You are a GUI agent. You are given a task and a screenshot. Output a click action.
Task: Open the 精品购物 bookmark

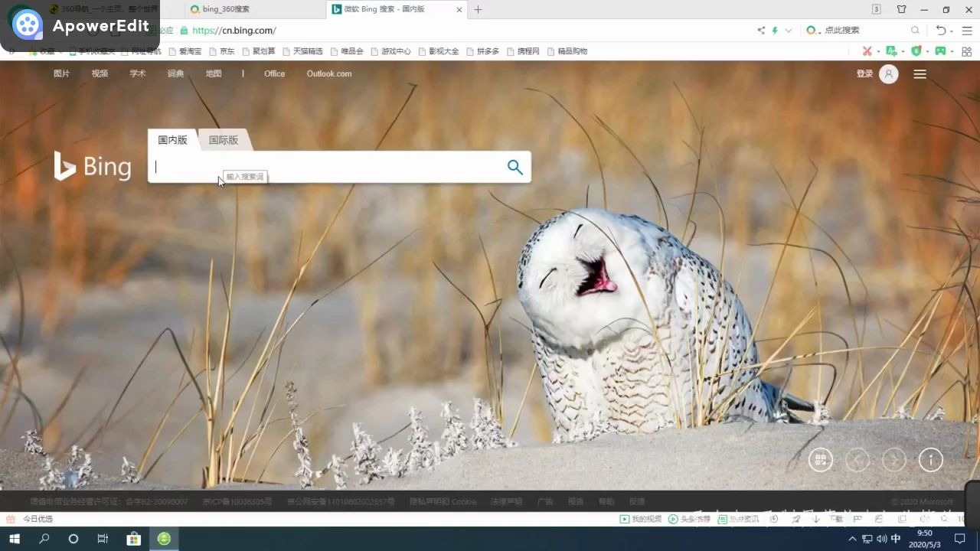click(x=567, y=51)
